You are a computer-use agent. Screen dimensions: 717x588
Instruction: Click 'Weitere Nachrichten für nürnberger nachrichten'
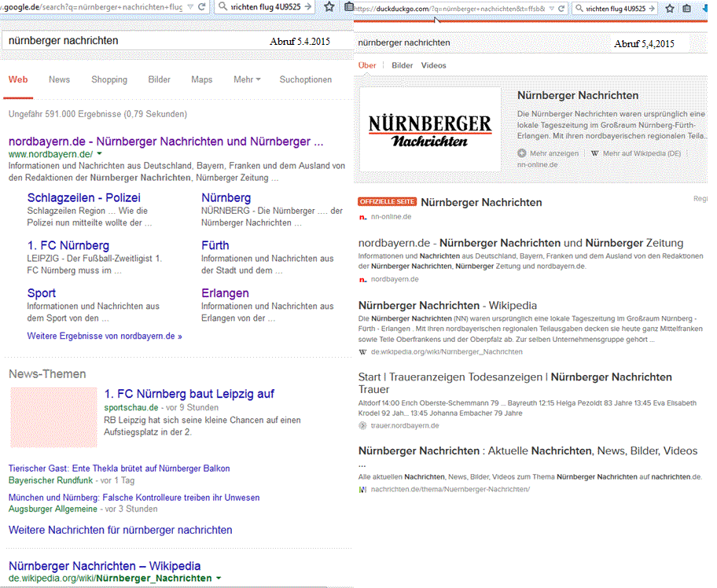point(120,531)
